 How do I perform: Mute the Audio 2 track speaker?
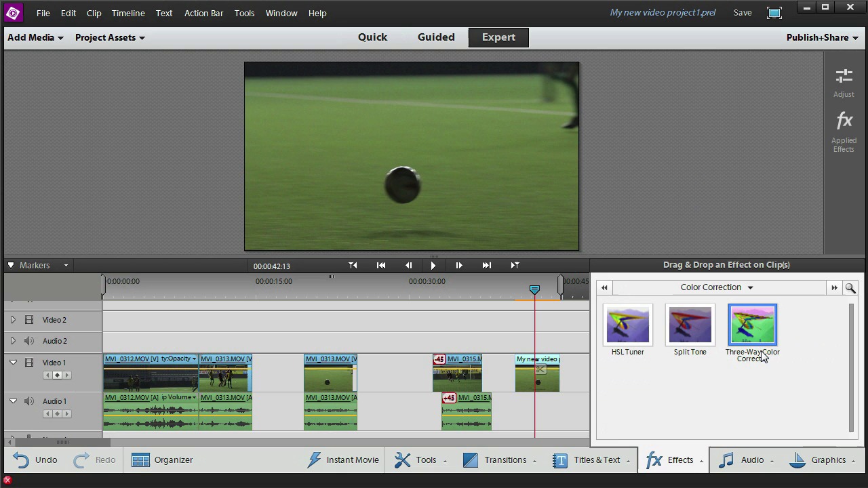(29, 341)
